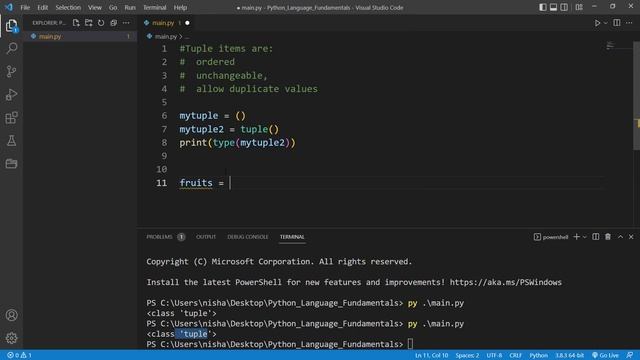
Task: Open the Go menu
Action: [113, 7]
